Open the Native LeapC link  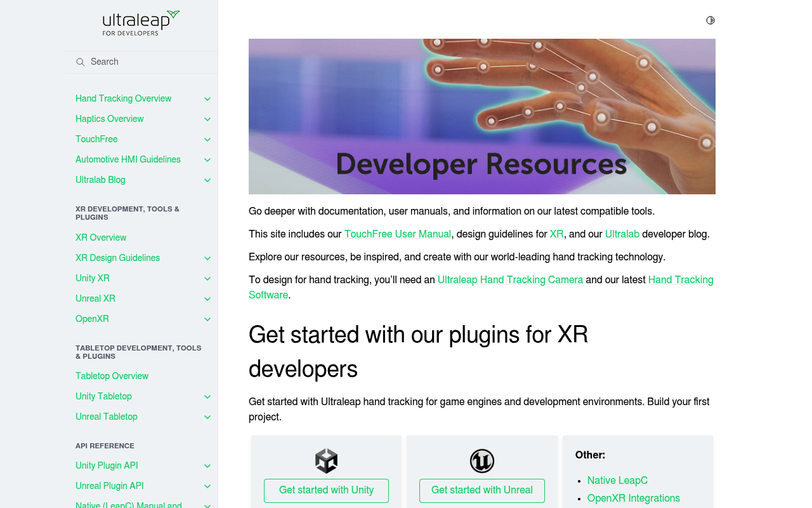(x=617, y=481)
